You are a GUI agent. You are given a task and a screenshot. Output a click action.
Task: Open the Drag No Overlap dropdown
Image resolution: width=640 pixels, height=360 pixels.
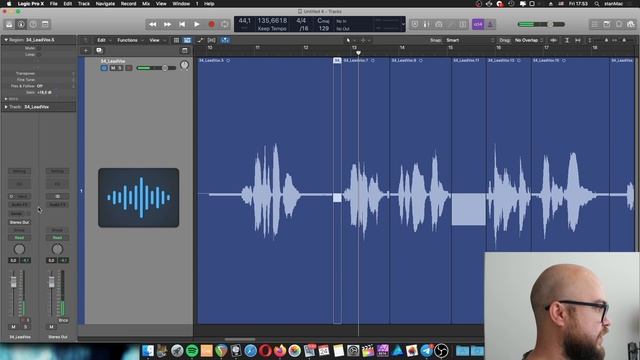click(x=529, y=40)
